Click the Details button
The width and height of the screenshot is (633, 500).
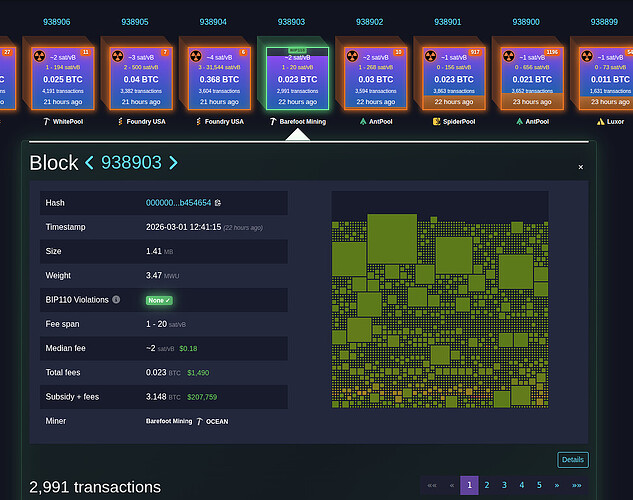click(x=573, y=460)
